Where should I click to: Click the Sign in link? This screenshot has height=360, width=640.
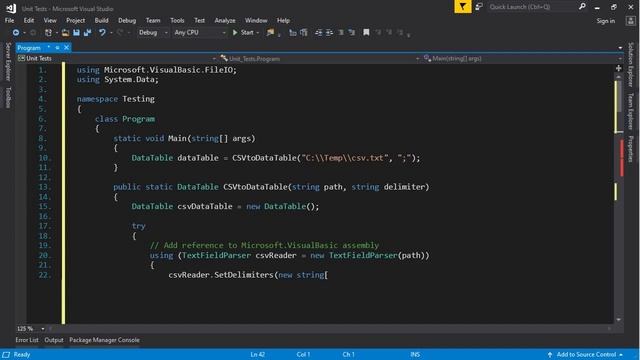click(606, 21)
